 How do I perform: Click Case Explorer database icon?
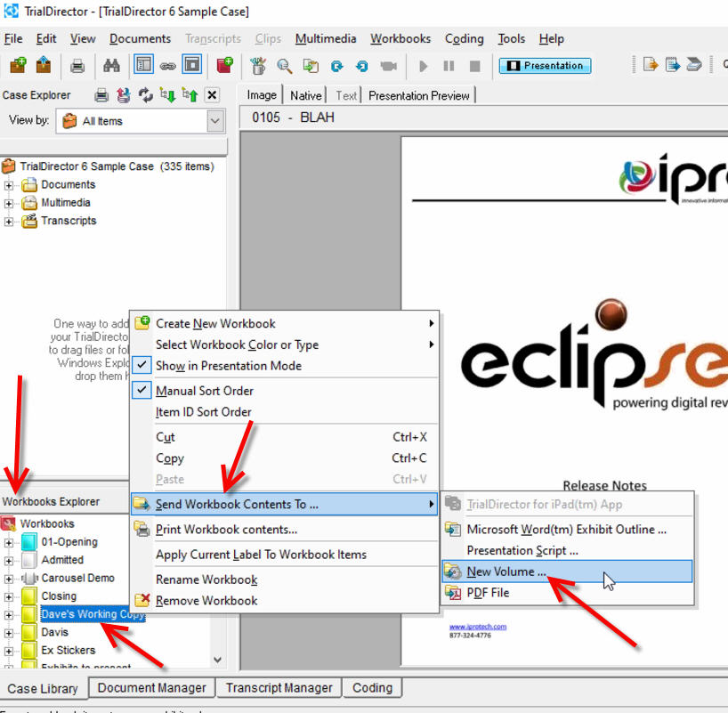(124, 95)
